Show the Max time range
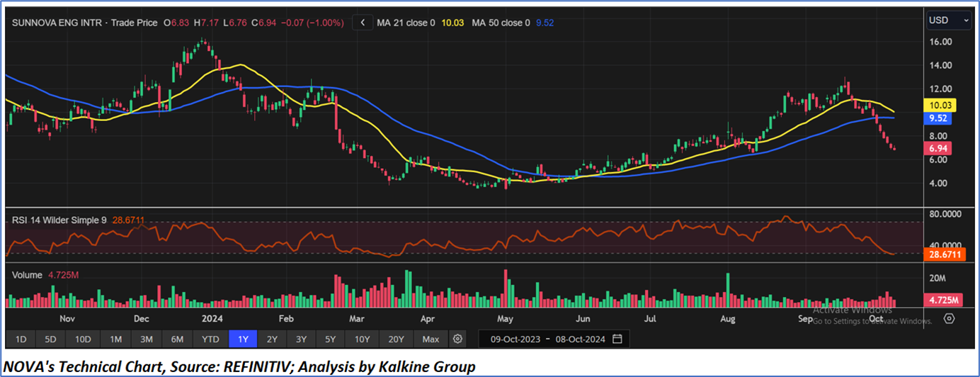The width and height of the screenshot is (980, 377). pos(431,339)
